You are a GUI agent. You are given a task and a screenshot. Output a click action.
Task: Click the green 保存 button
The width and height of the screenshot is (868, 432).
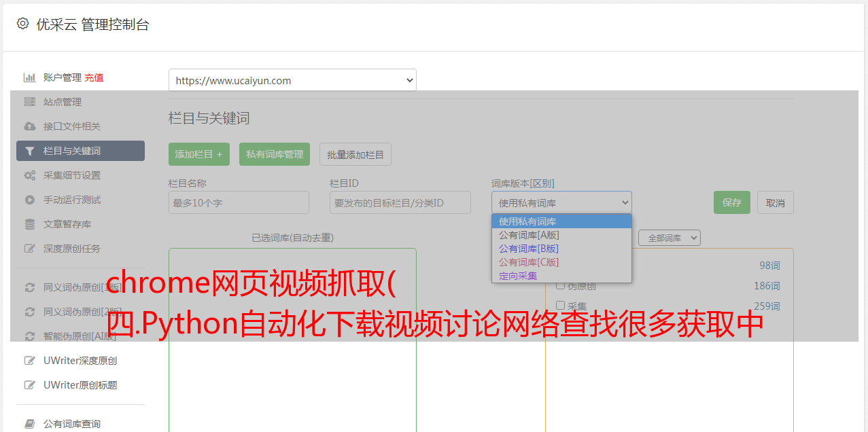coord(732,202)
